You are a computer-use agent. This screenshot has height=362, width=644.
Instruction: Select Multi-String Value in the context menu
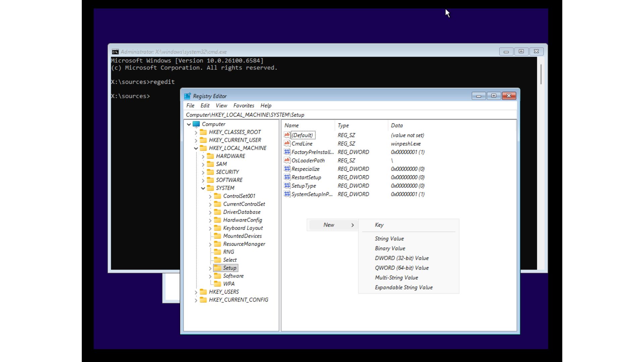[396, 278]
